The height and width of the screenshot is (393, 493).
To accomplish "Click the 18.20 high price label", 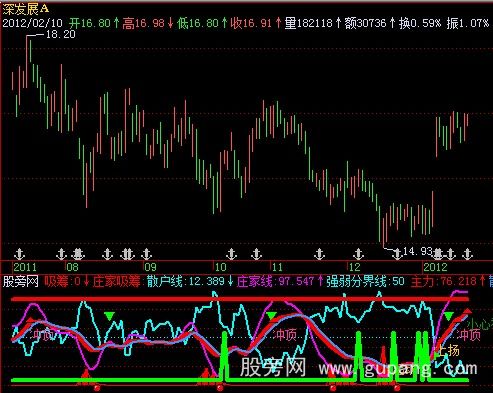I will click(60, 34).
